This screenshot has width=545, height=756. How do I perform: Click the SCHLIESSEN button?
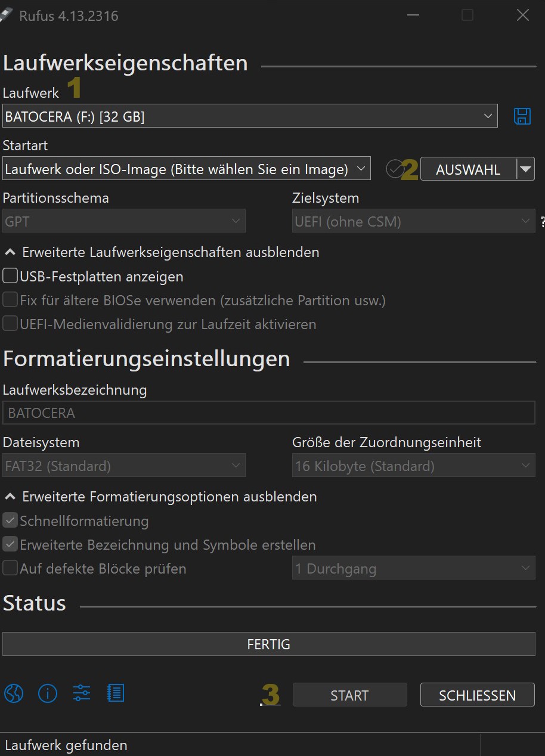(478, 695)
